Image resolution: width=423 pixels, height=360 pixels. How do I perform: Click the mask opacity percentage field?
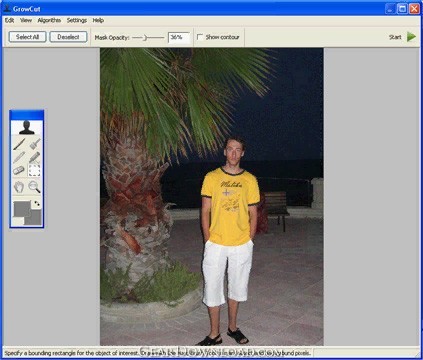[x=179, y=37]
